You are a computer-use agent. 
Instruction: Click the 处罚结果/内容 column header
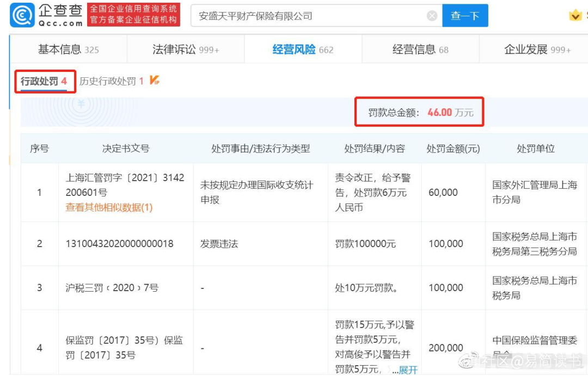pyautogui.click(x=375, y=149)
